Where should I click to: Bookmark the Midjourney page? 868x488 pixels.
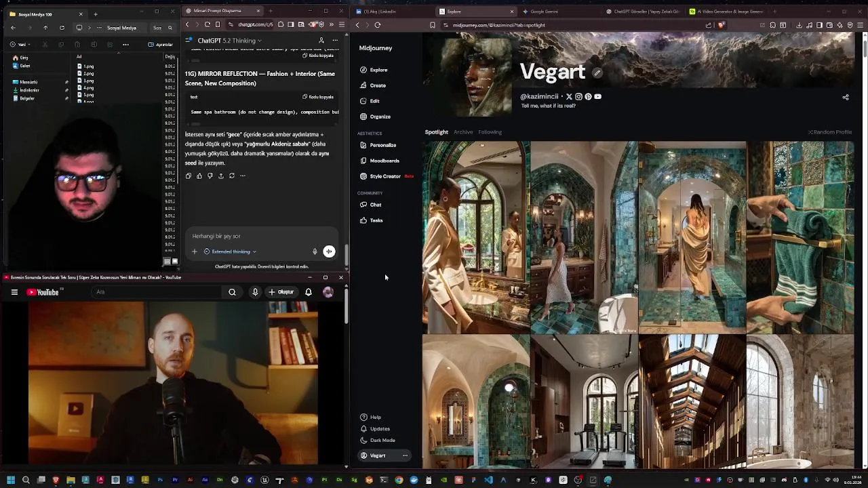coord(432,25)
